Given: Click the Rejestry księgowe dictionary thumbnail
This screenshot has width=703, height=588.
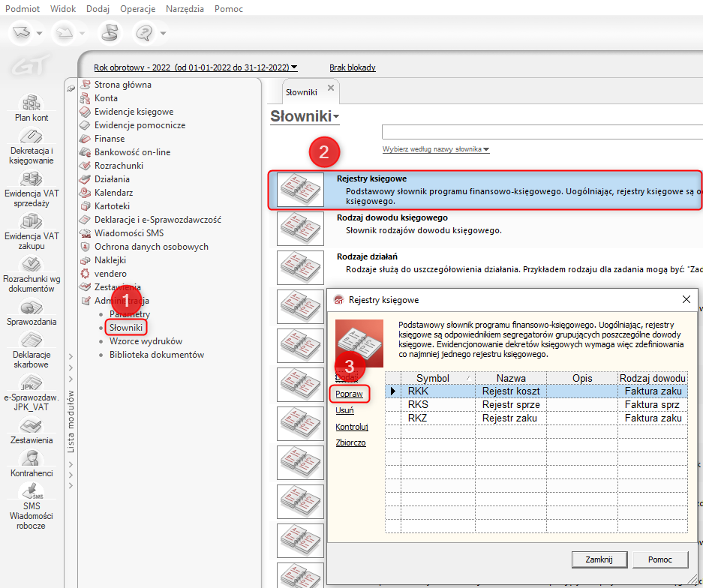Looking at the screenshot, I should coord(300,190).
